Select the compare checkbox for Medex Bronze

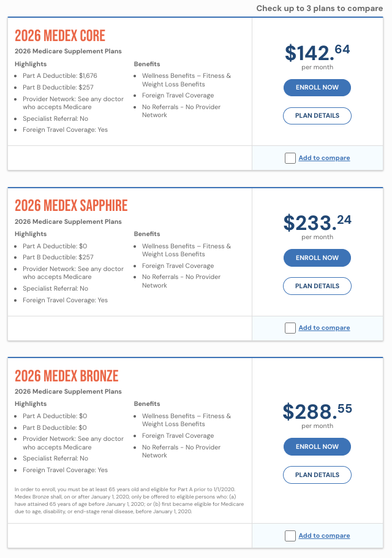290,536
